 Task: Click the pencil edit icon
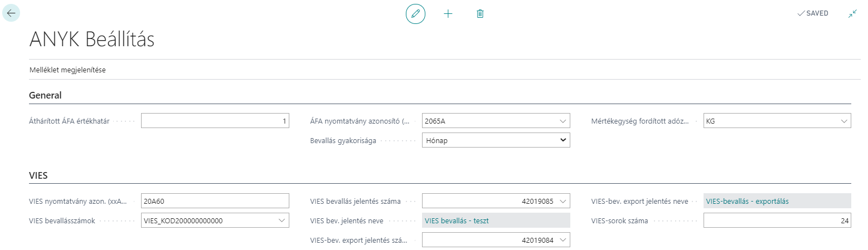(415, 13)
